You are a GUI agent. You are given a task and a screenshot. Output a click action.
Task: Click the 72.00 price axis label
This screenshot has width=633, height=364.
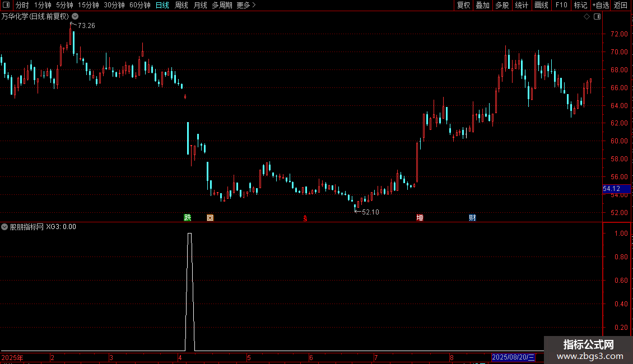click(x=619, y=34)
